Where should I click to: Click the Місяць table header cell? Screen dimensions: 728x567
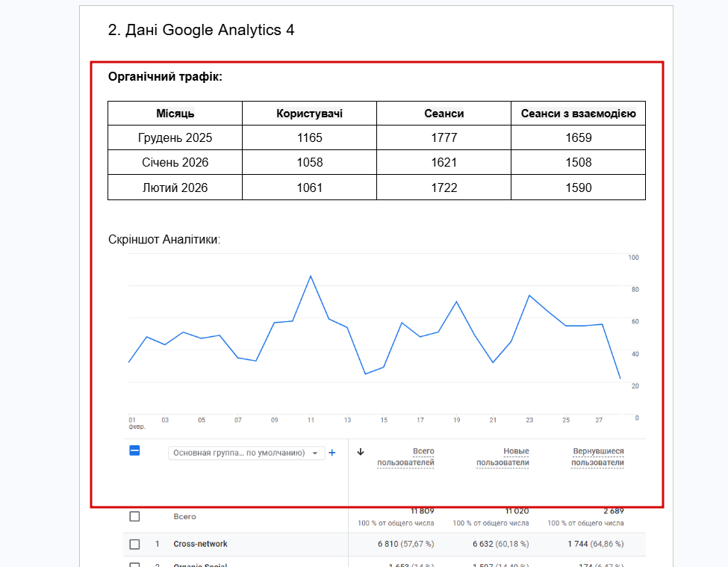pos(175,114)
